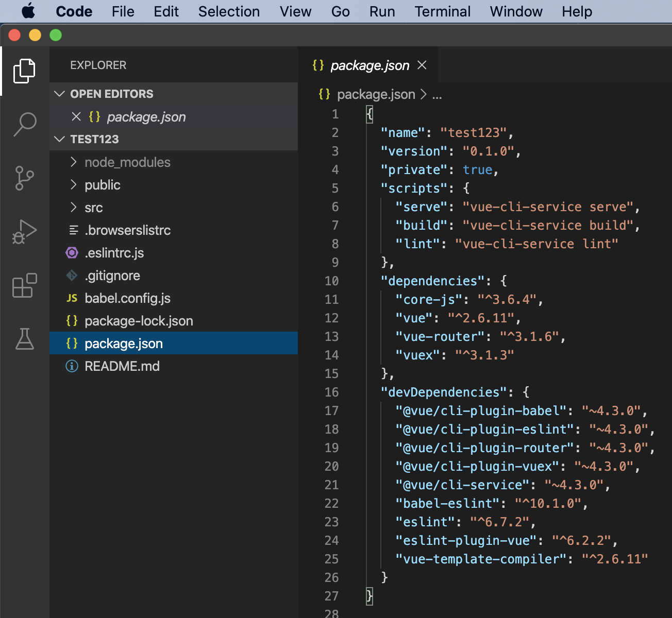Click the "babel-eslint" key
672x618 pixels.
click(x=448, y=503)
